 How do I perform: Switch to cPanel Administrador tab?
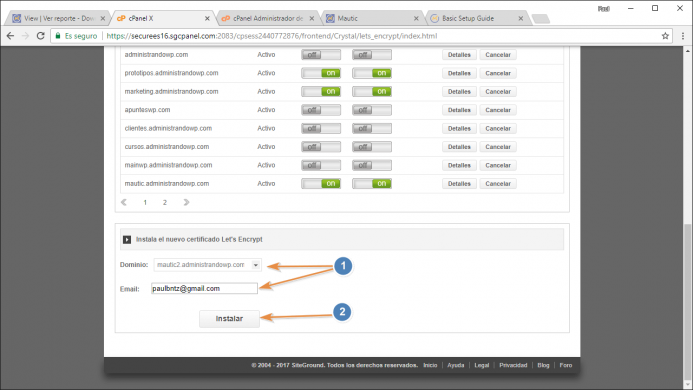coord(267,19)
